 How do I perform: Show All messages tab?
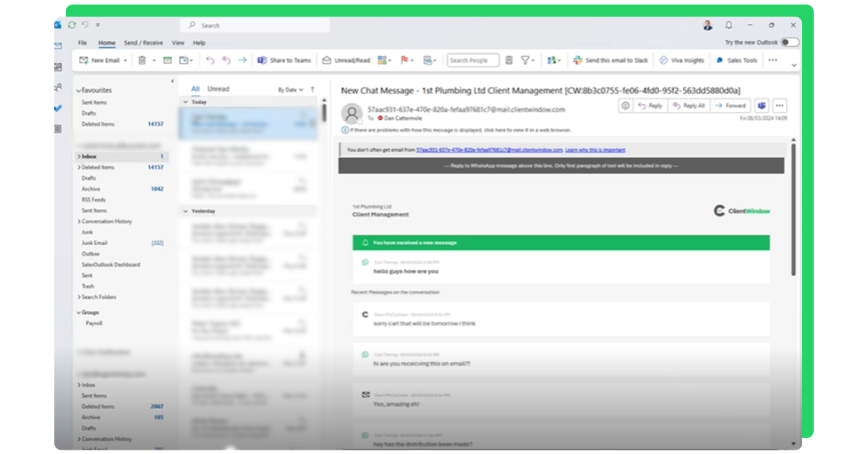pos(195,89)
